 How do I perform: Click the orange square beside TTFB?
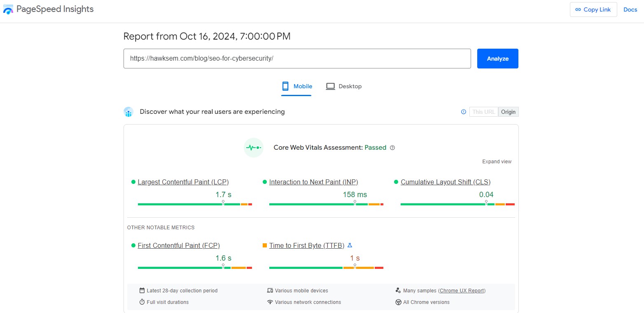tap(265, 245)
